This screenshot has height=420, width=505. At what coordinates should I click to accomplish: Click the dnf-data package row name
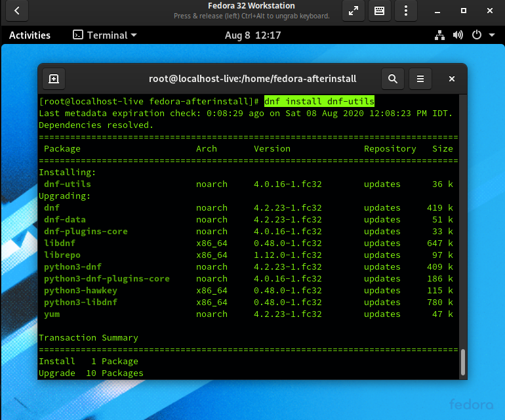pos(65,219)
